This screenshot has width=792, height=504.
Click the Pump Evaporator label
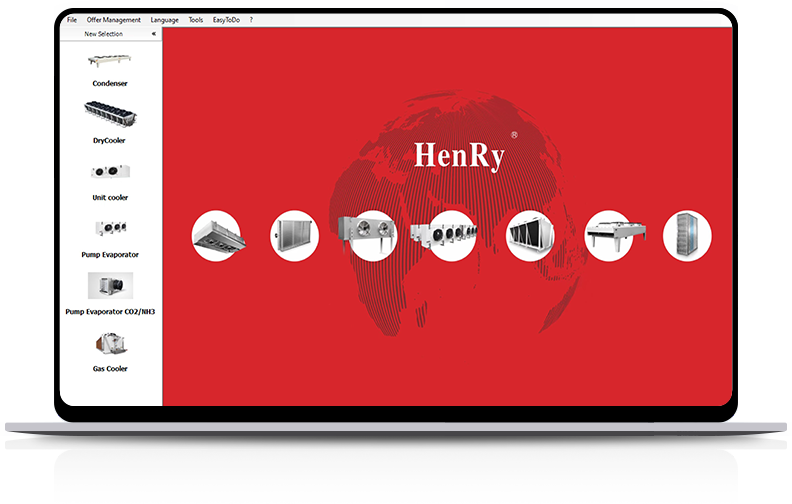(110, 255)
